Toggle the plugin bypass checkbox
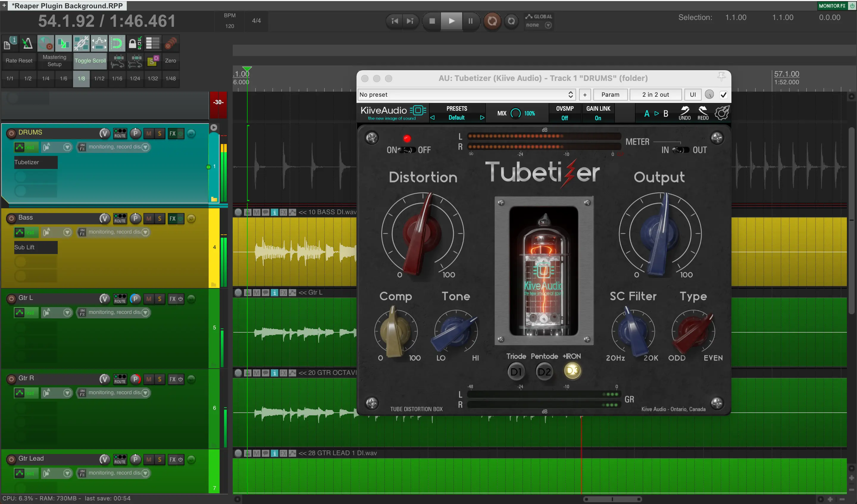857x504 pixels. [723, 95]
